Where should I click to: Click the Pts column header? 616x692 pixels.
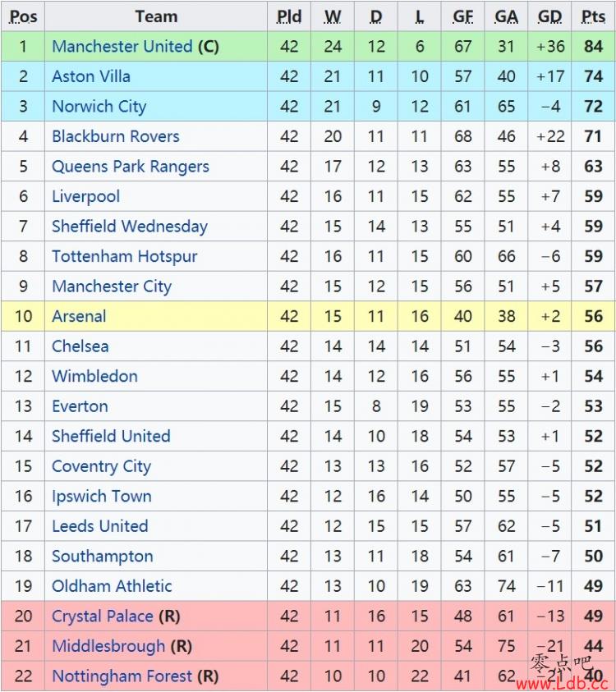pos(593,16)
